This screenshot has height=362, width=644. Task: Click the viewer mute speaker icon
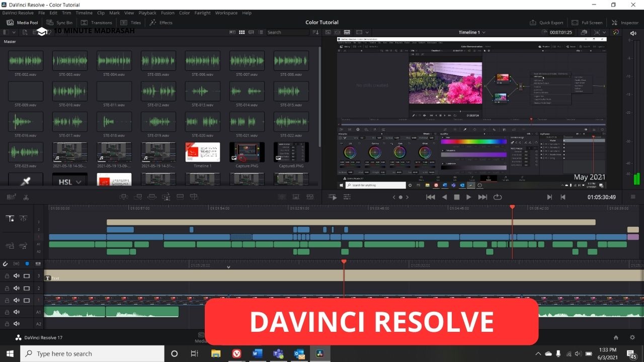click(633, 33)
